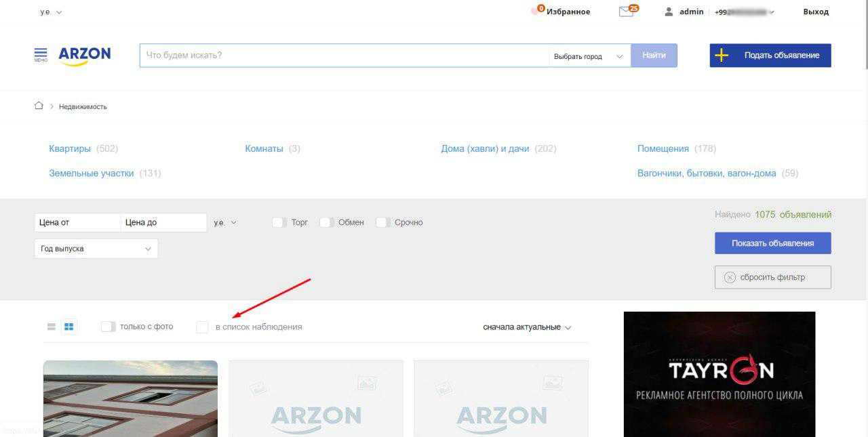Switch to list view layout

pyautogui.click(x=51, y=327)
